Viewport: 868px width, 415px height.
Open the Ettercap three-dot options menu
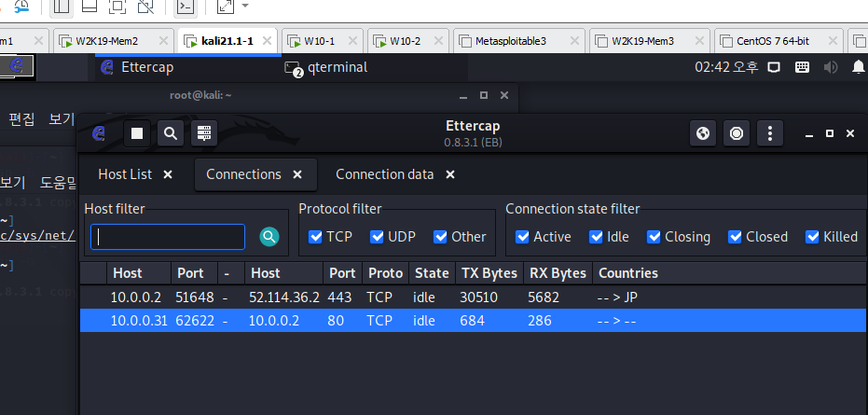pos(770,133)
